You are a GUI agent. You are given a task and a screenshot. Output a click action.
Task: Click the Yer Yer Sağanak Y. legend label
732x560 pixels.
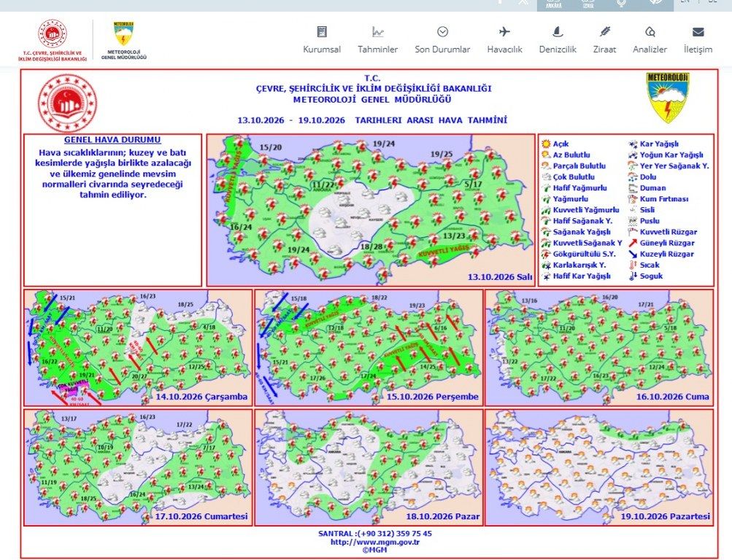tap(674, 166)
